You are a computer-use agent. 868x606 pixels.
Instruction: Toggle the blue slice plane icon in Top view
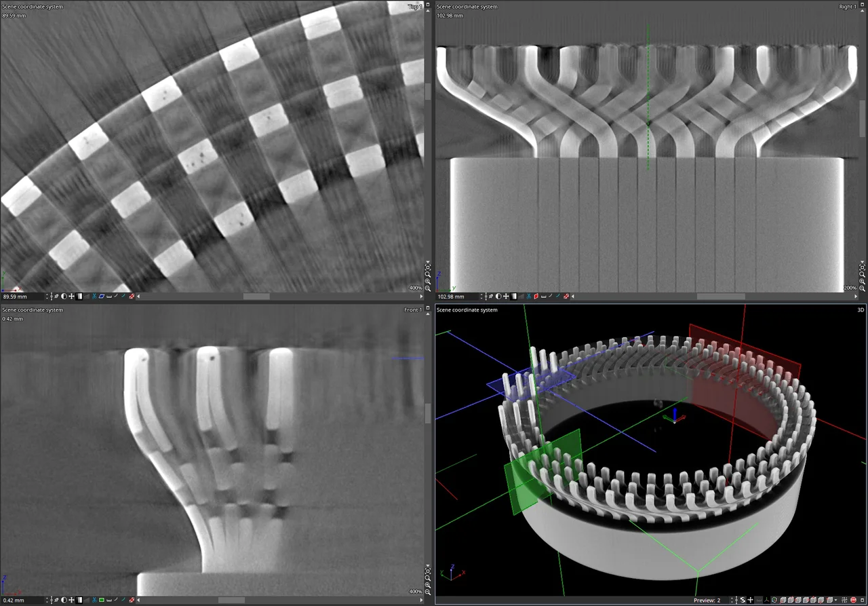coord(101,297)
